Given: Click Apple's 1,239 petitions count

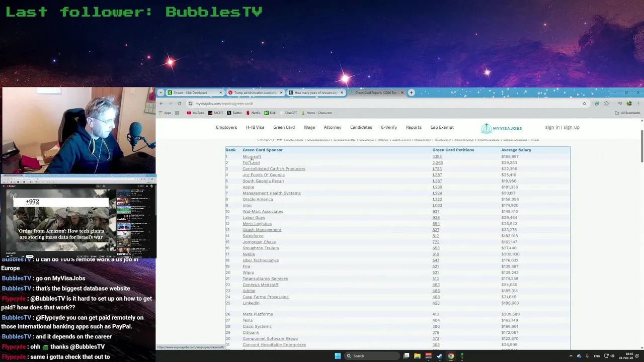Looking at the screenshot, I should 437,187.
